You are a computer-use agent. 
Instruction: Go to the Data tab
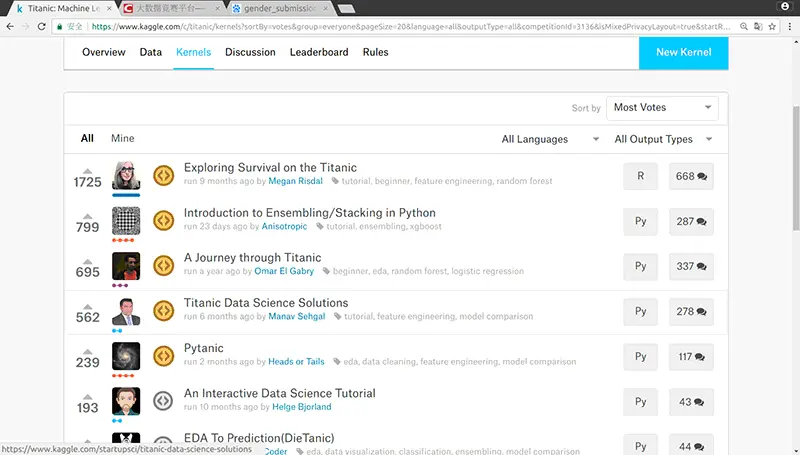click(151, 52)
